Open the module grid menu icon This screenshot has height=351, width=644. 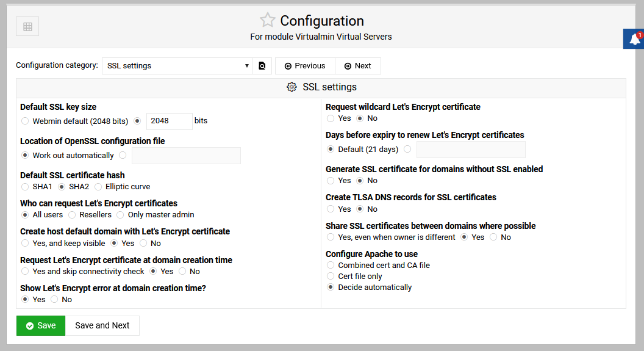click(27, 27)
